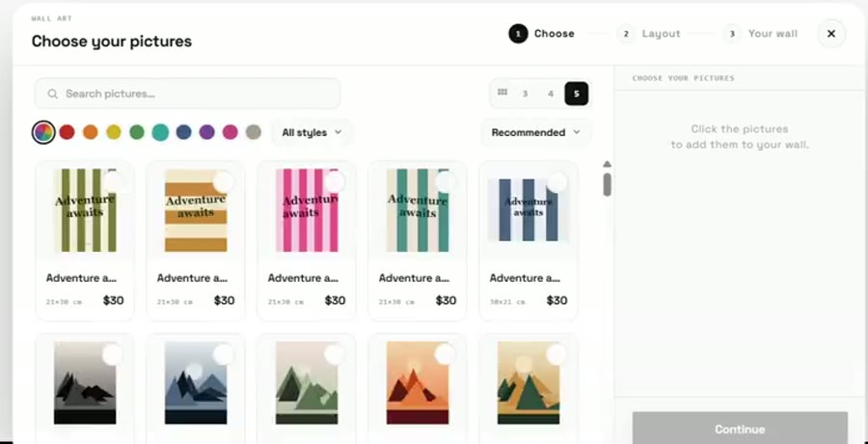868x444 pixels.
Task: Filter by red color swatch
Action: point(67,132)
